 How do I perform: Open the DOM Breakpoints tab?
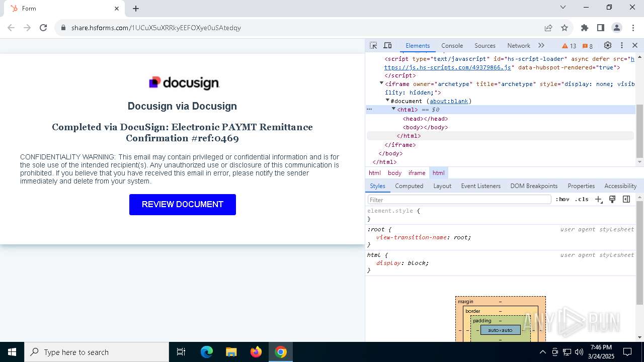click(534, 186)
